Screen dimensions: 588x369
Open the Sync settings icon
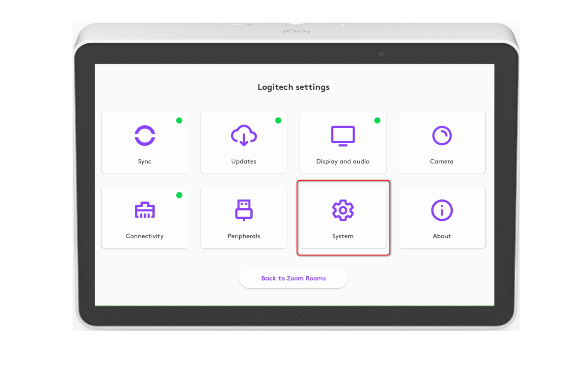(145, 136)
